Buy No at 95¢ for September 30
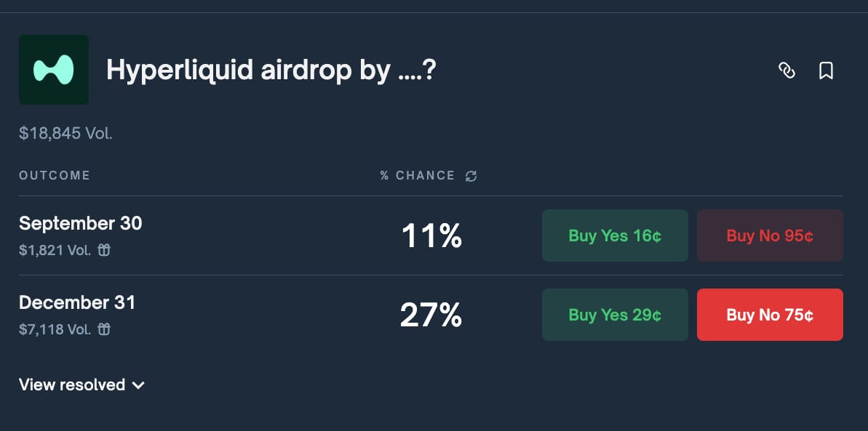This screenshot has width=868, height=431. pyautogui.click(x=770, y=235)
